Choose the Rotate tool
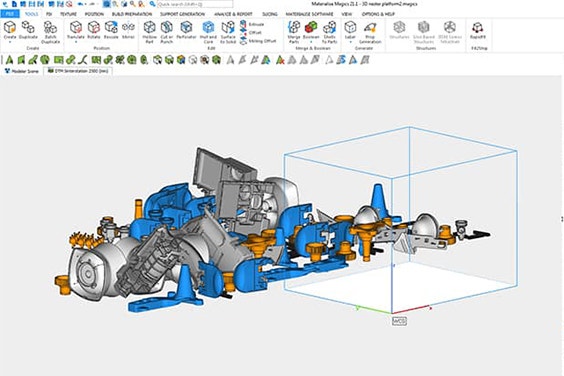This screenshot has width=564, height=376. [94, 30]
